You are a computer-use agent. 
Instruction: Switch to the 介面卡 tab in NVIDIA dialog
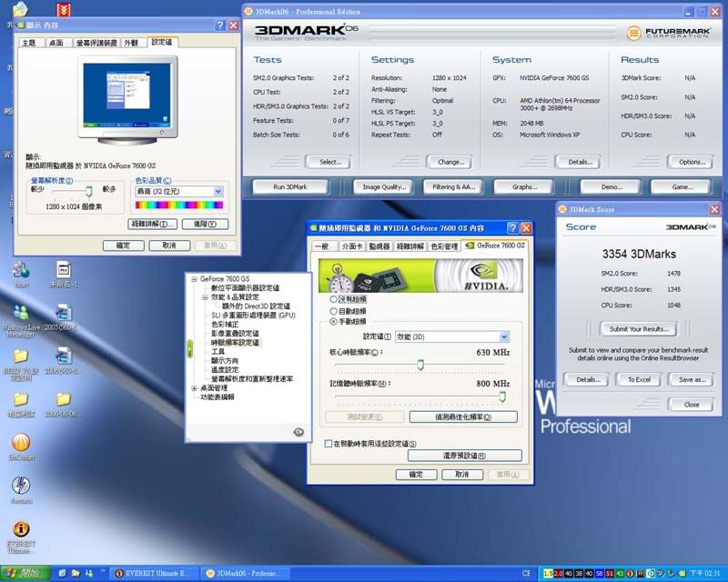[x=352, y=246]
